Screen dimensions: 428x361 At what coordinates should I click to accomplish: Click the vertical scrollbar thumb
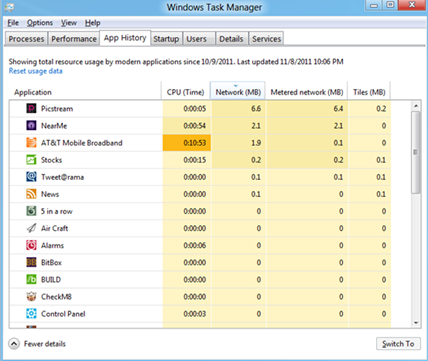[416, 152]
